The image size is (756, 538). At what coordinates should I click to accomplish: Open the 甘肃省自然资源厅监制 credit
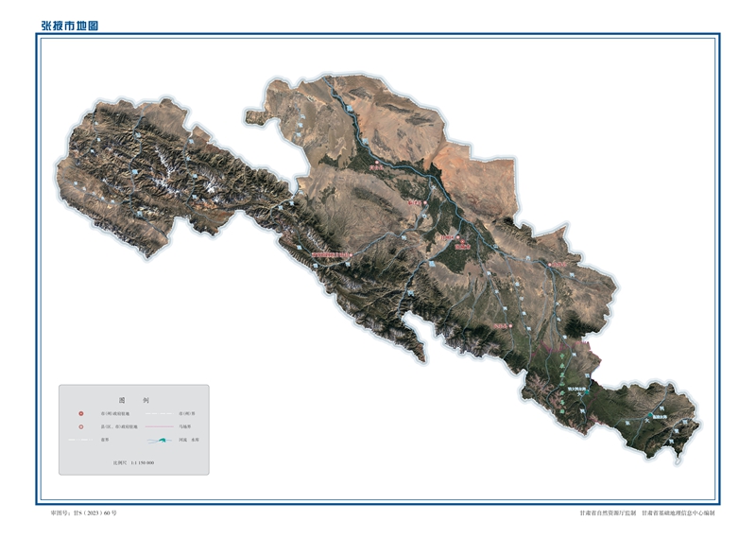[607, 512]
